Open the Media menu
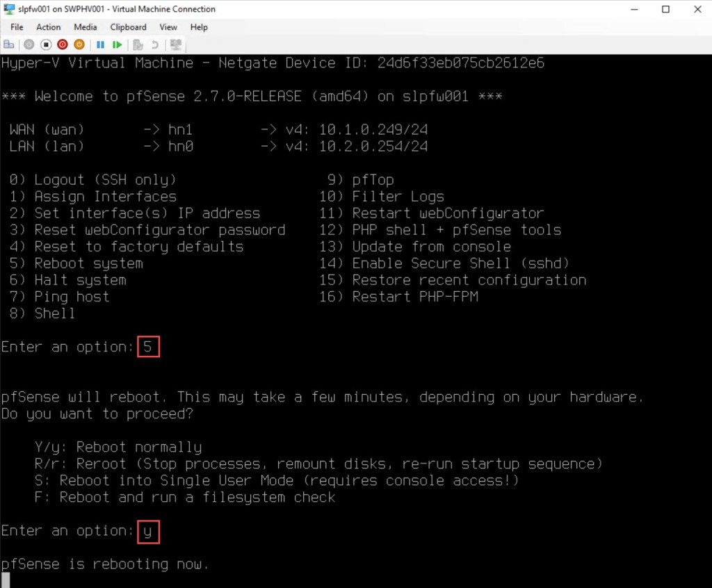Viewport: 712px width, 588px height. (85, 27)
